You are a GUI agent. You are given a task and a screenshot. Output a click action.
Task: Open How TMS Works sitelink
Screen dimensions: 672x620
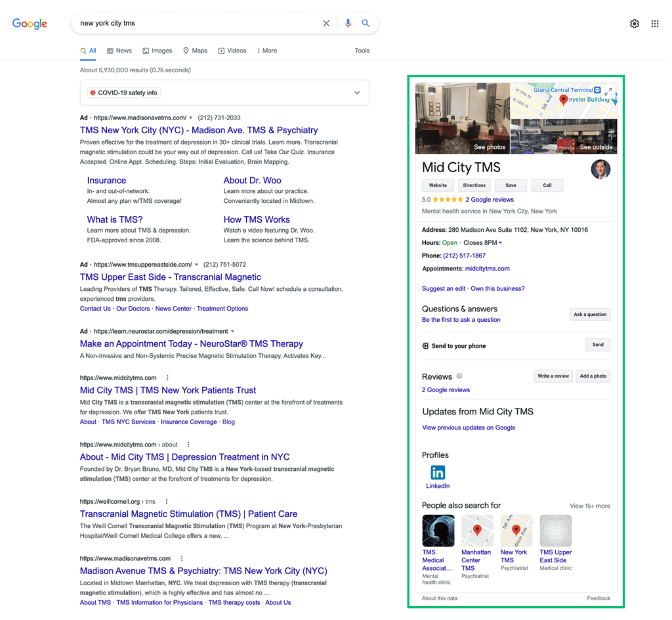click(257, 219)
